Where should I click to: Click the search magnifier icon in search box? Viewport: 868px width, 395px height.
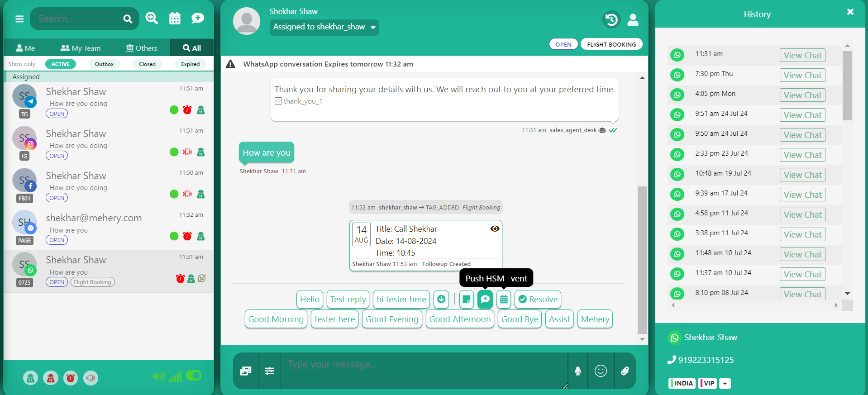pos(128,19)
